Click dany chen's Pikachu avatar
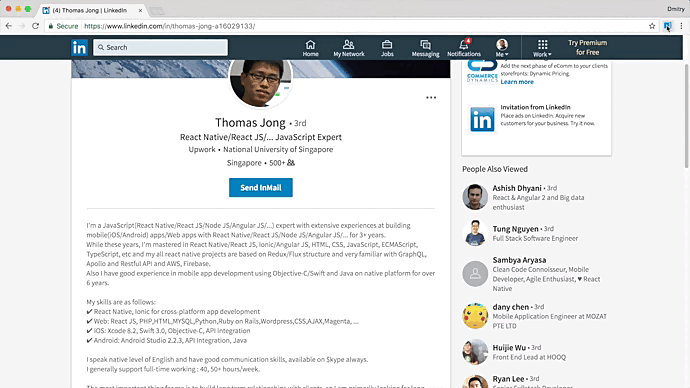The height and width of the screenshot is (388, 690). pyautogui.click(x=475, y=316)
